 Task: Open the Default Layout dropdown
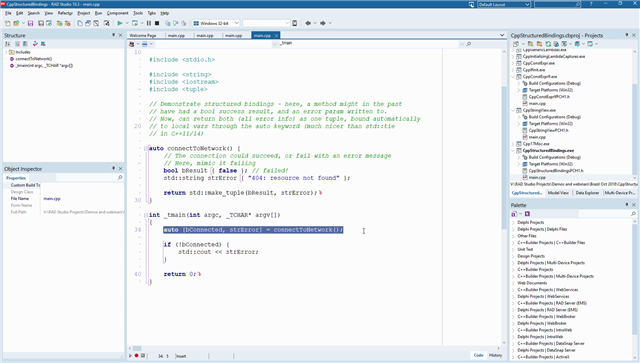[527, 4]
